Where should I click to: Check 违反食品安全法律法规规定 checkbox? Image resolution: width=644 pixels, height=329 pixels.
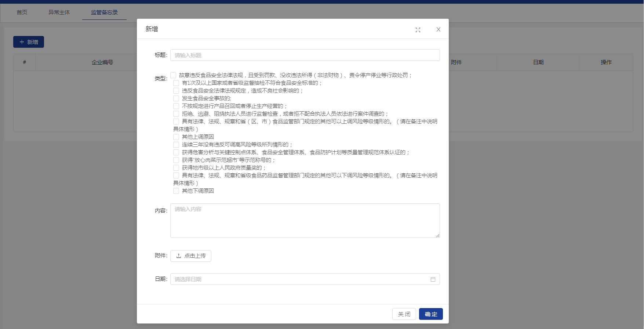176,91
